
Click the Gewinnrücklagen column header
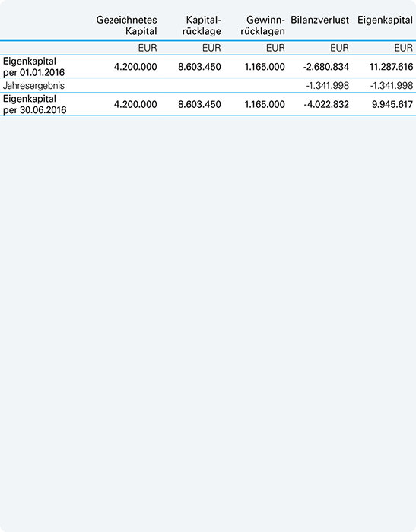tap(263, 25)
